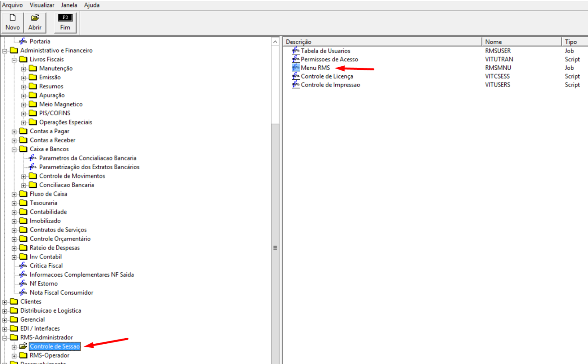588x364 pixels.
Task: Click the Portaria item icon in tree
Action: (24, 41)
